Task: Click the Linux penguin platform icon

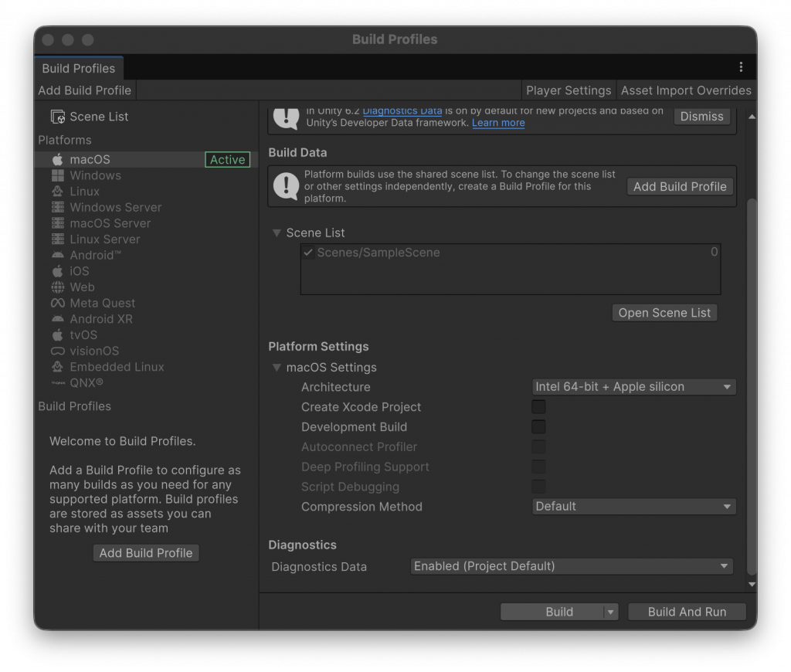Action: tap(57, 192)
